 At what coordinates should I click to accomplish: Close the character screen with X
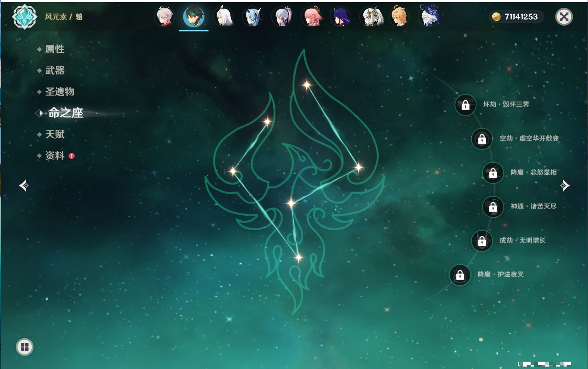(564, 17)
